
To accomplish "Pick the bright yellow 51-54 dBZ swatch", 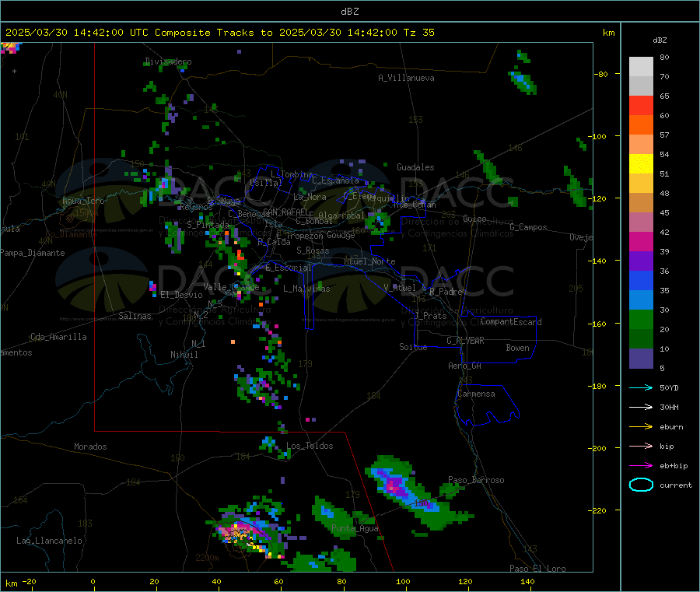I will 641,164.
